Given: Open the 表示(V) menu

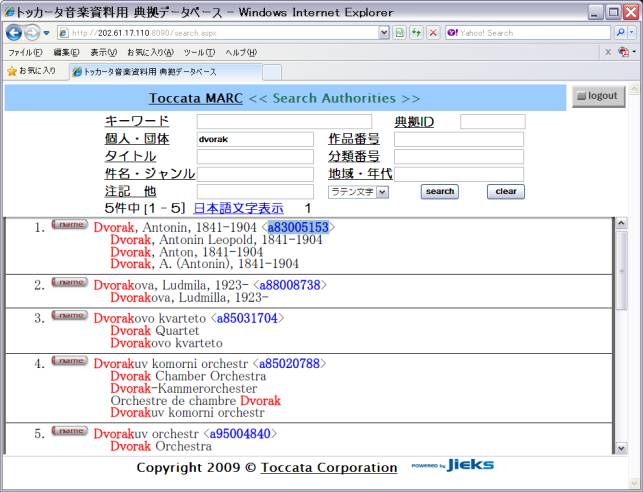Looking at the screenshot, I should click(103, 52).
